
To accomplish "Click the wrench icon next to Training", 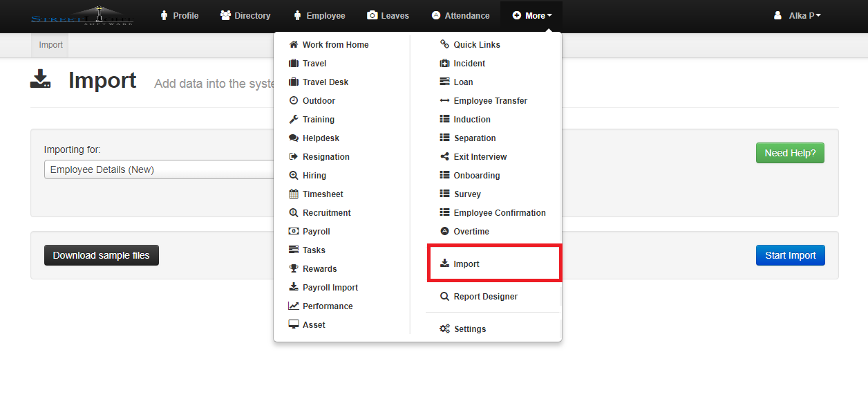I will [294, 120].
